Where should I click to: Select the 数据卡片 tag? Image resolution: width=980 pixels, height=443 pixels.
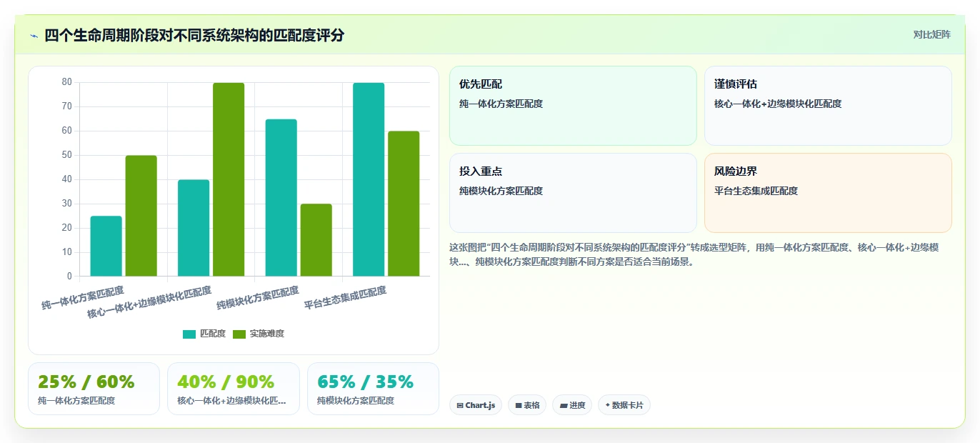point(624,405)
